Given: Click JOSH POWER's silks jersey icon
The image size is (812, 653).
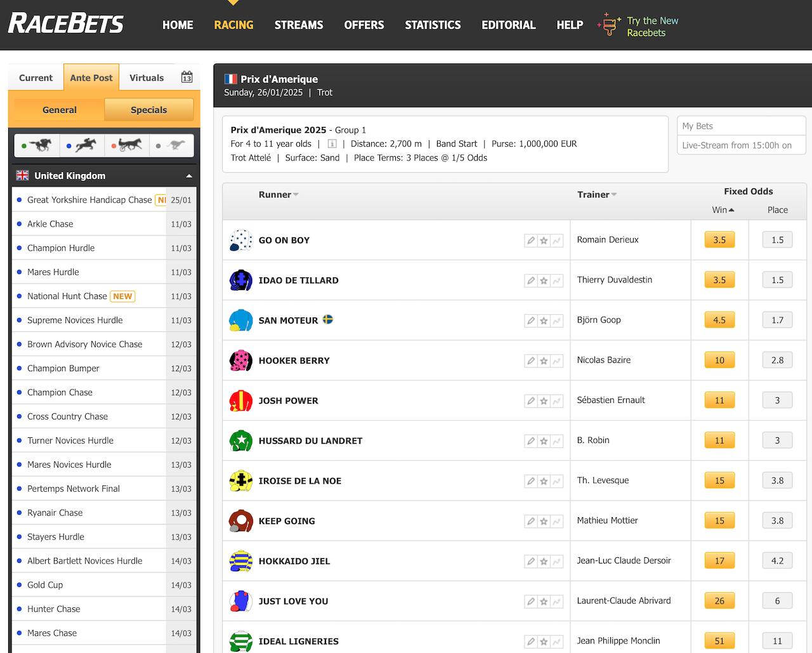Looking at the screenshot, I should pyautogui.click(x=241, y=400).
